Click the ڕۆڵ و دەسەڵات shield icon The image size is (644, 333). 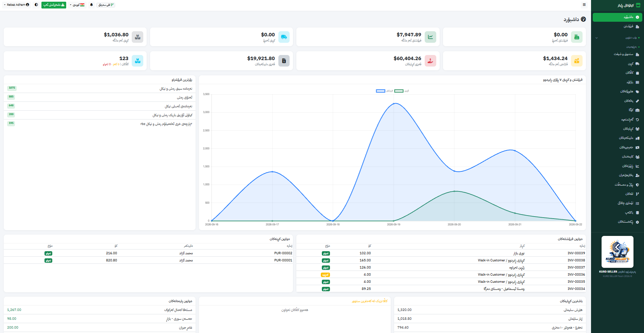click(637, 185)
